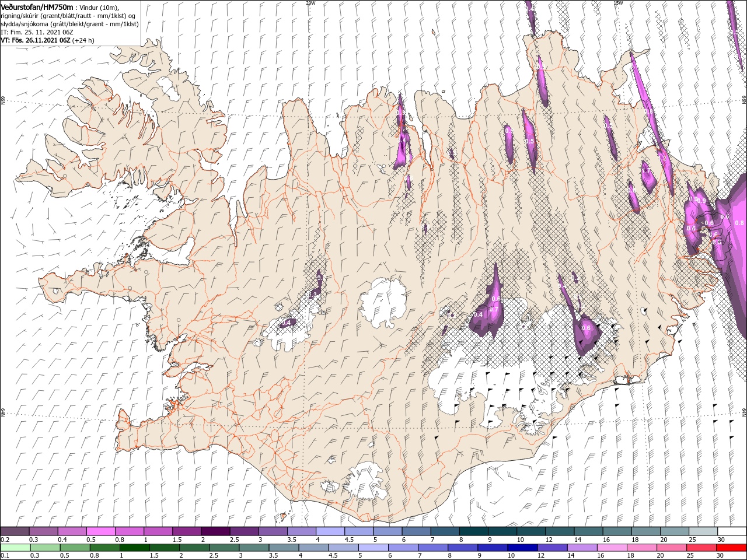This screenshot has height=560, width=747.
Task: Pick the 0.5–0.8 bright pink swatch, upper legend row
Action: 100,531
